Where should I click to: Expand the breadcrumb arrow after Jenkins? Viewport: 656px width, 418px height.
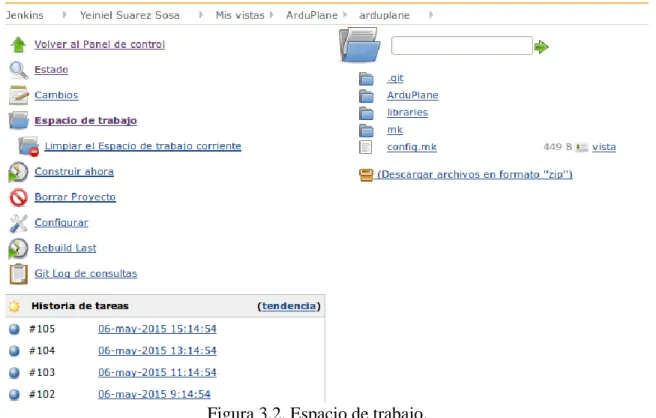click(64, 15)
